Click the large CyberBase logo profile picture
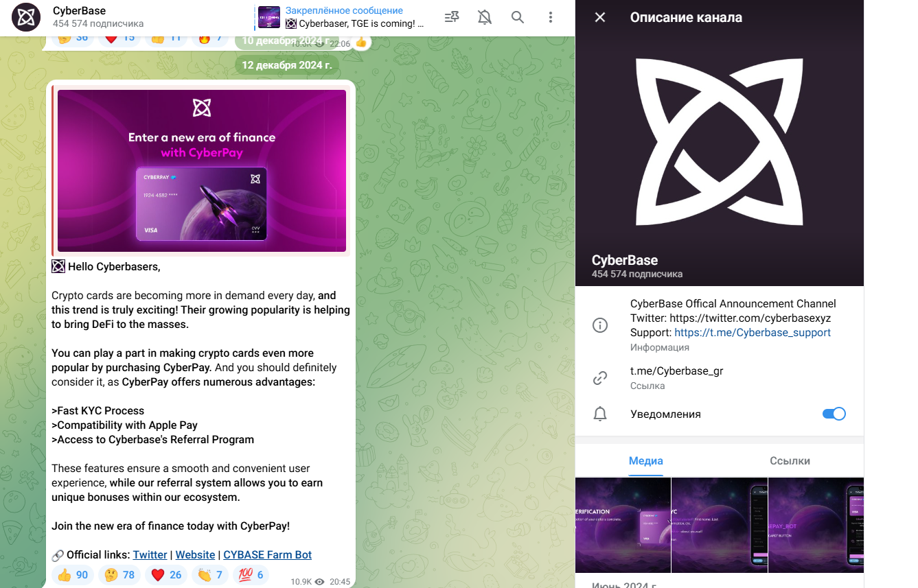 (x=720, y=142)
